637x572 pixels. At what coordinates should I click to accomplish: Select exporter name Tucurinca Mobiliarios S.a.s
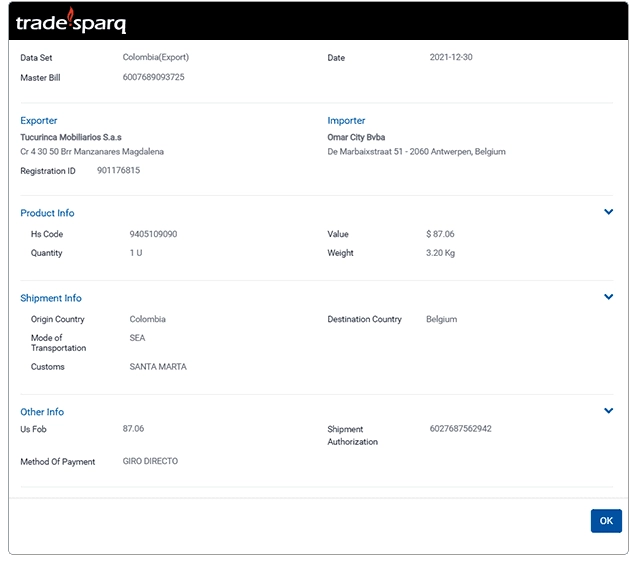pyautogui.click(x=71, y=137)
